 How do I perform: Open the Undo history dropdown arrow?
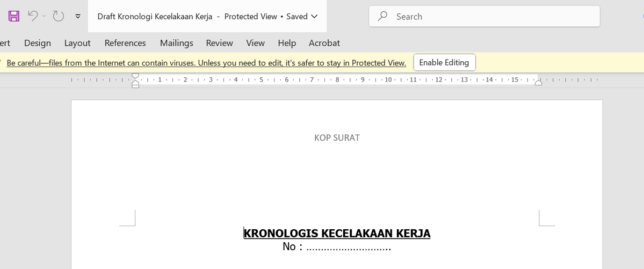coord(44,17)
